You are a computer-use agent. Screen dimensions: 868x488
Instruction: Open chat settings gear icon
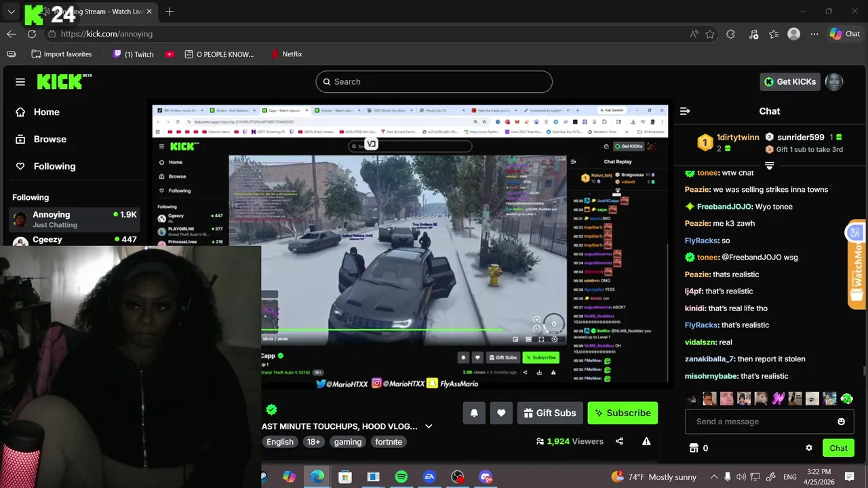tap(809, 448)
